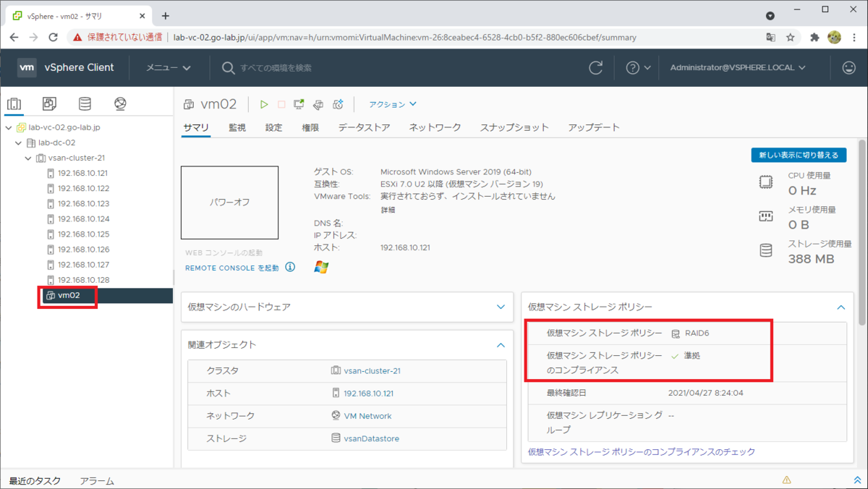Open browser extensions puzzle icon
Viewport: 868px width, 489px height.
814,37
